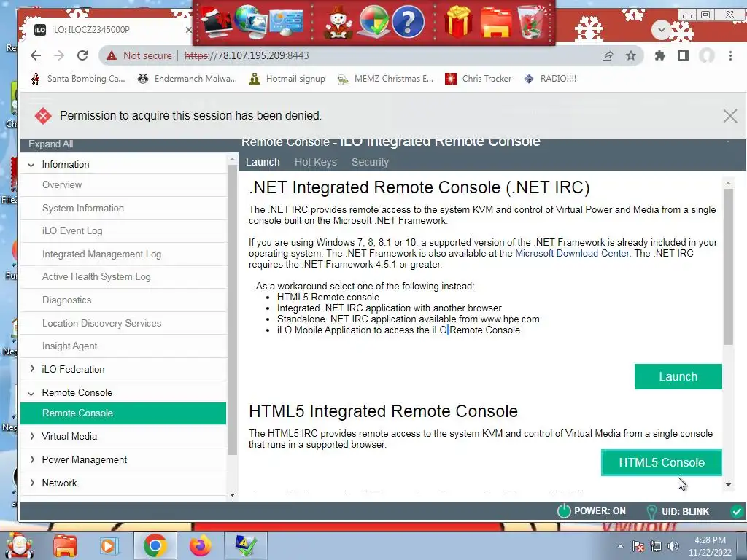
Task: Collapse the Information tree section
Action: coord(31,165)
